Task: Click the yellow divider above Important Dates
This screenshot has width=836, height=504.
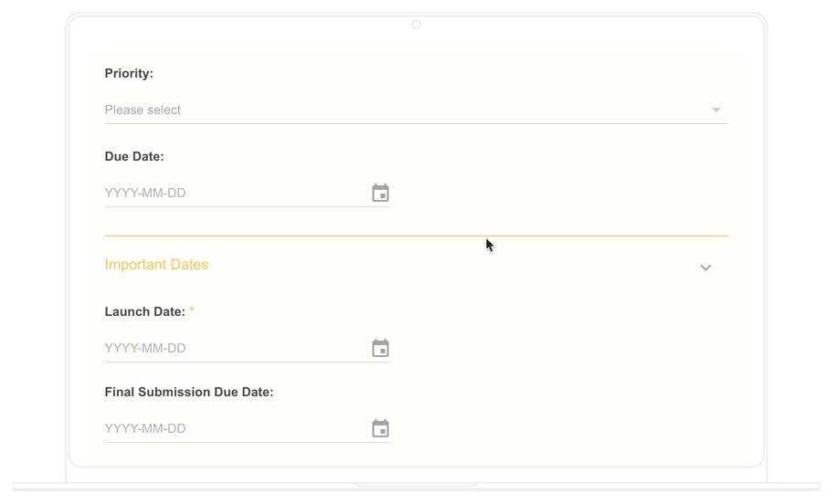Action: (416, 235)
